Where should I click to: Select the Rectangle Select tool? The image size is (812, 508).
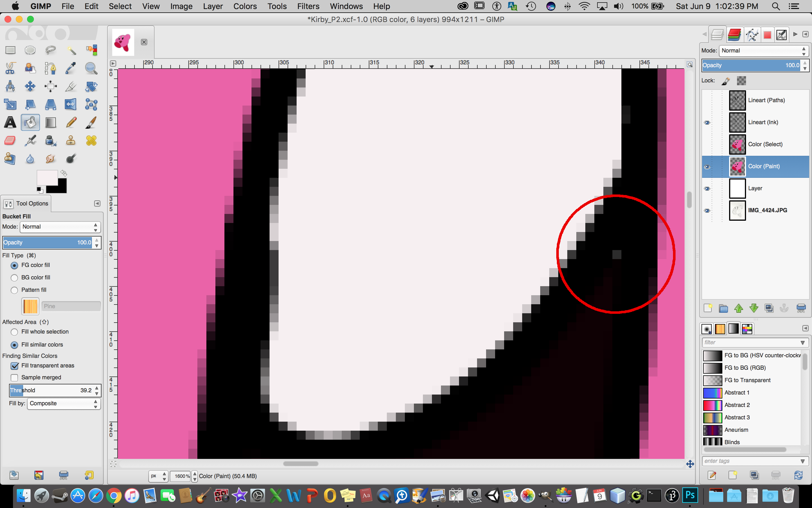[10, 51]
